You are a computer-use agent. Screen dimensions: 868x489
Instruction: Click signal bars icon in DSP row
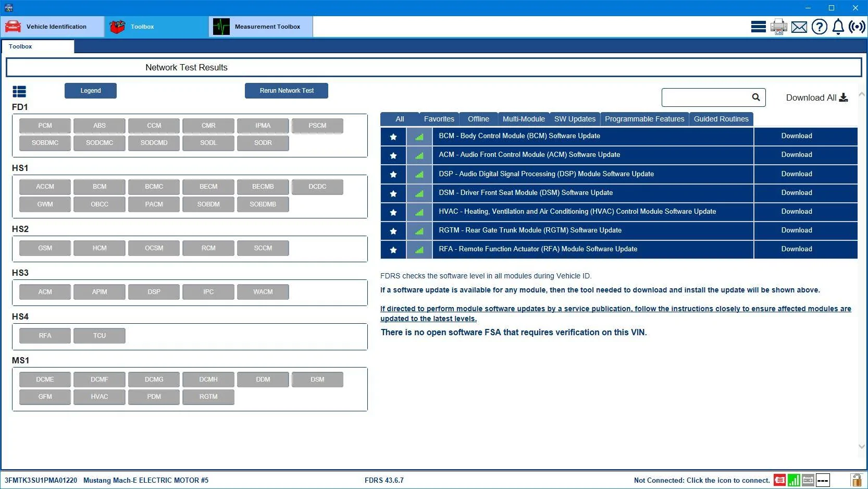coord(419,174)
